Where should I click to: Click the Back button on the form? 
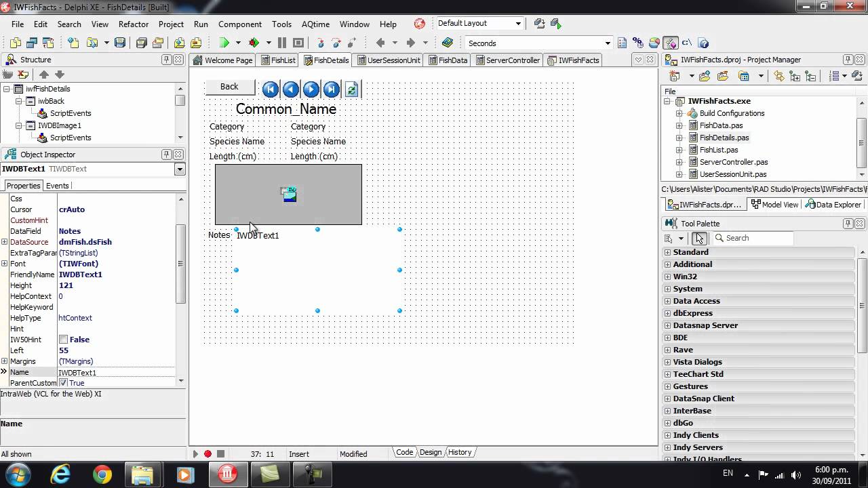pyautogui.click(x=230, y=87)
